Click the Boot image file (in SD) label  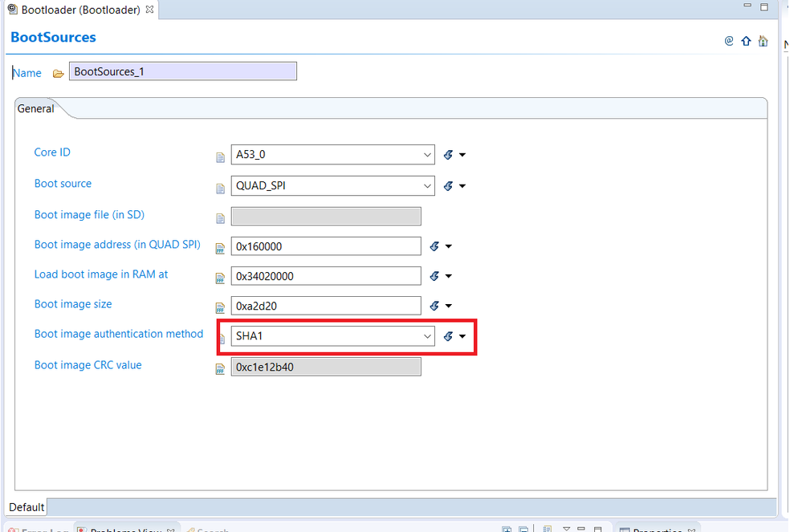coord(89,214)
